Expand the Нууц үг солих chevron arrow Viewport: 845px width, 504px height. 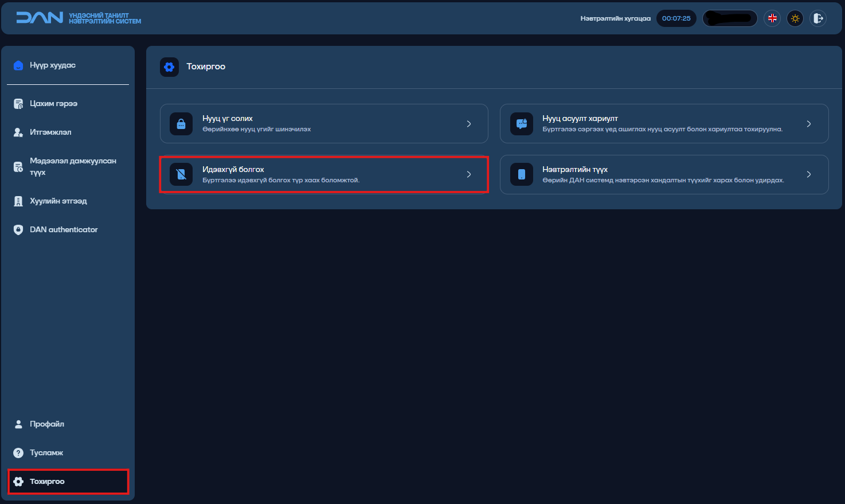(469, 124)
